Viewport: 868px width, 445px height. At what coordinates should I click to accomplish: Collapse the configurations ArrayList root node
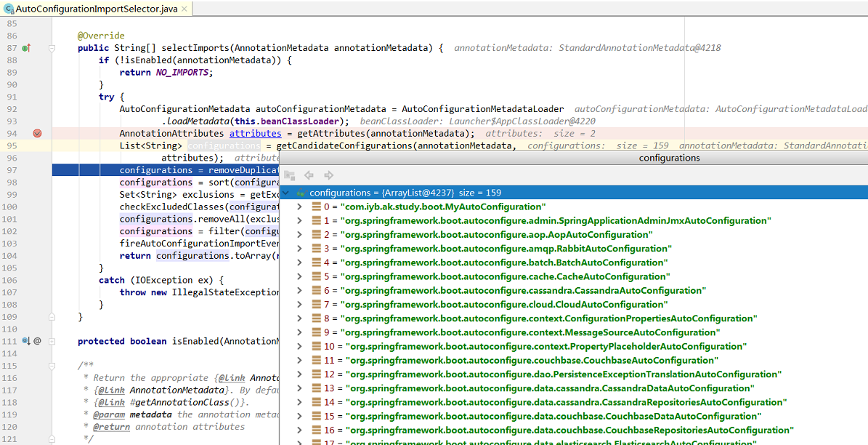(287, 193)
